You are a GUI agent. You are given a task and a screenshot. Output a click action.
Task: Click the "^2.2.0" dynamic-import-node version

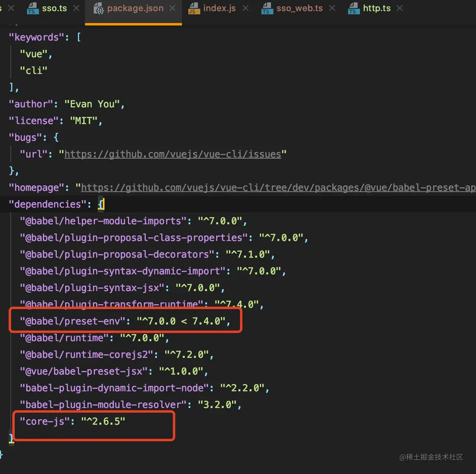242,388
